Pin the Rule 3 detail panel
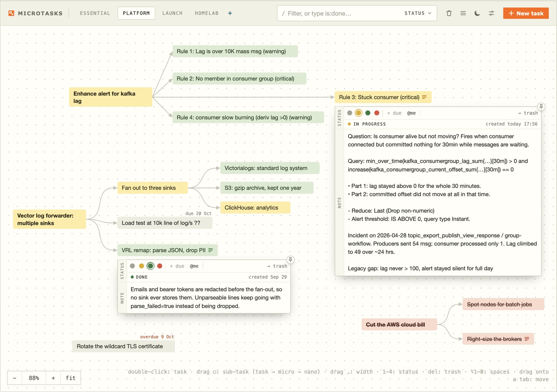Image resolution: width=557 pixels, height=392 pixels. point(541,107)
